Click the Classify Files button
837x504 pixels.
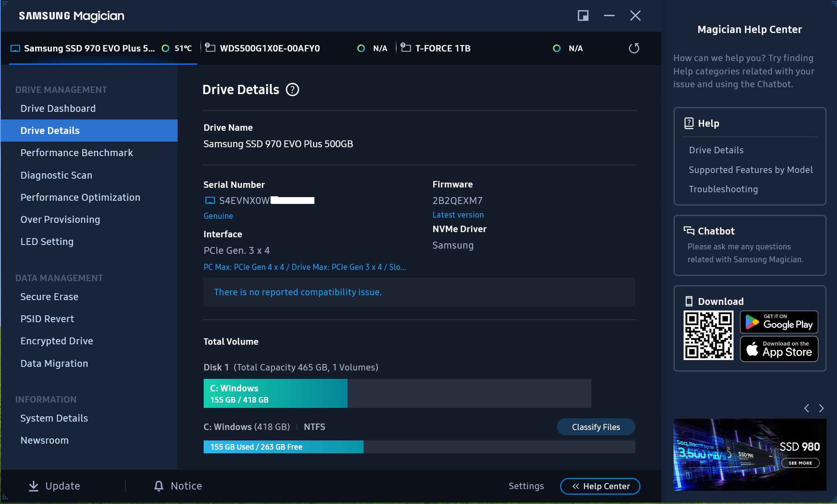click(x=596, y=427)
